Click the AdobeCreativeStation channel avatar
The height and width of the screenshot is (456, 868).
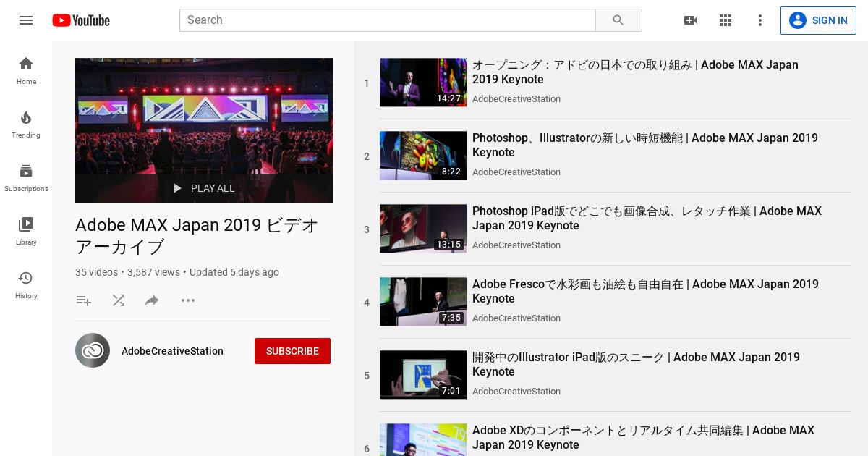[93, 350]
